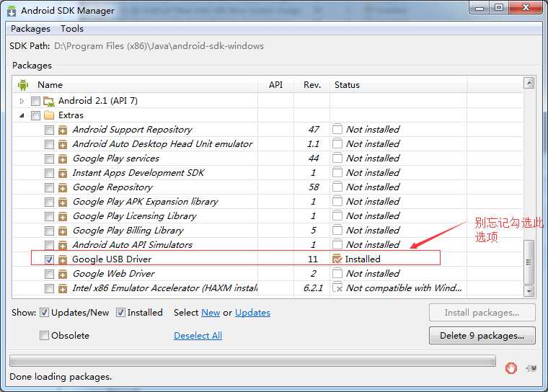Check the Intel x86 Emulator Accelerator checkbox
Screen dimensions: 548x392
point(49,288)
